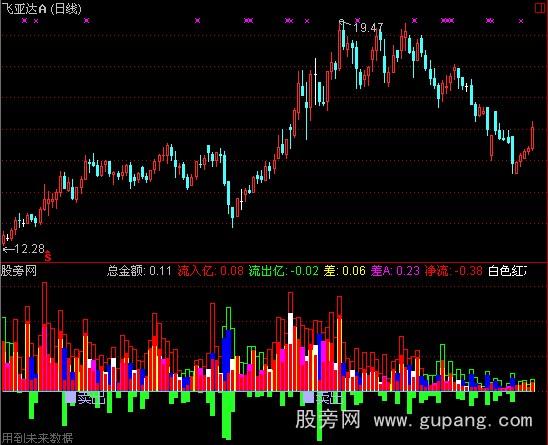Viewport: 548px width, 445px height.
Task: Click the 净流: -0.38 value
Action: [x=454, y=271]
